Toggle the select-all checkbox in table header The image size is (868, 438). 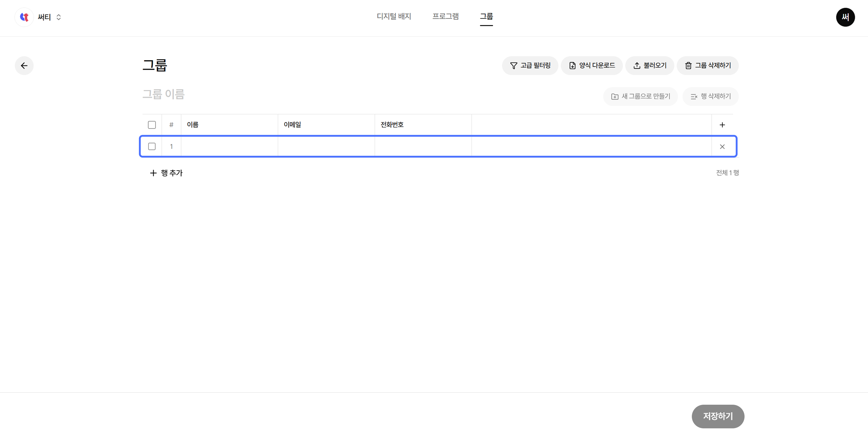click(152, 125)
